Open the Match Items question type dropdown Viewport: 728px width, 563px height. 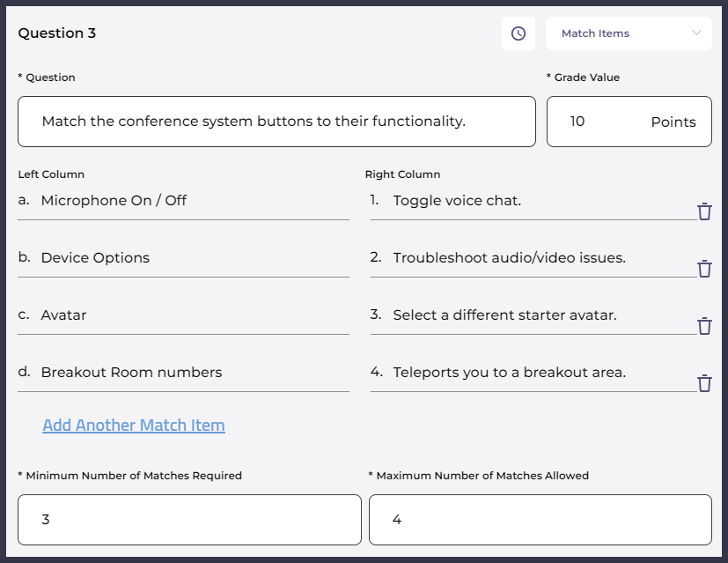coord(629,33)
